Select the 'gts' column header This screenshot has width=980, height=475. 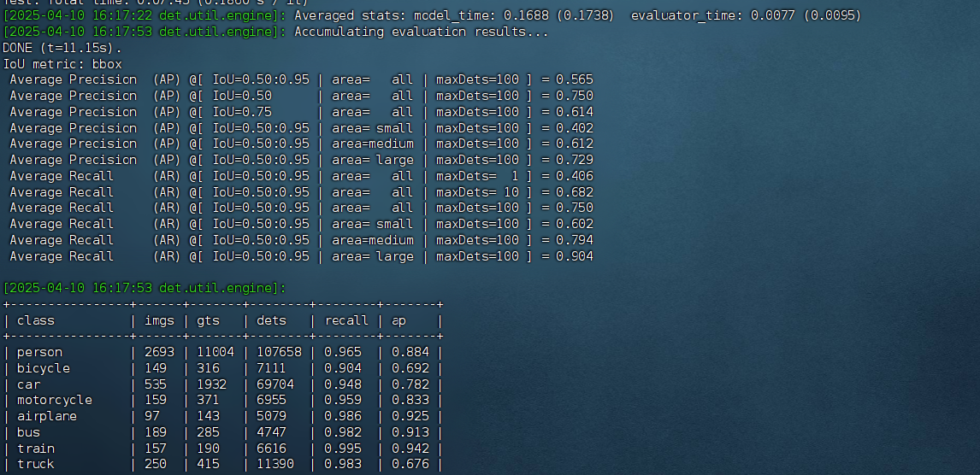[x=208, y=320]
